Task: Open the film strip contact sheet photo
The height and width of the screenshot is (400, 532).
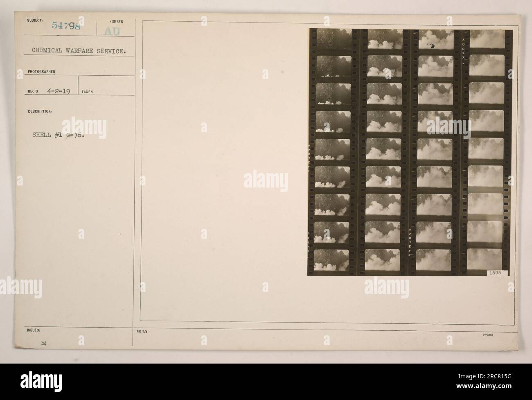Action: [x=411, y=152]
